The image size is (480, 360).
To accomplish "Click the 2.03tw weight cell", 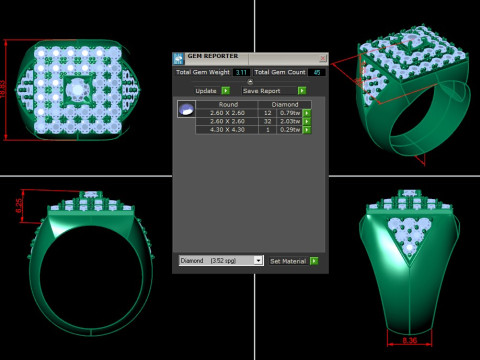I will pos(290,121).
